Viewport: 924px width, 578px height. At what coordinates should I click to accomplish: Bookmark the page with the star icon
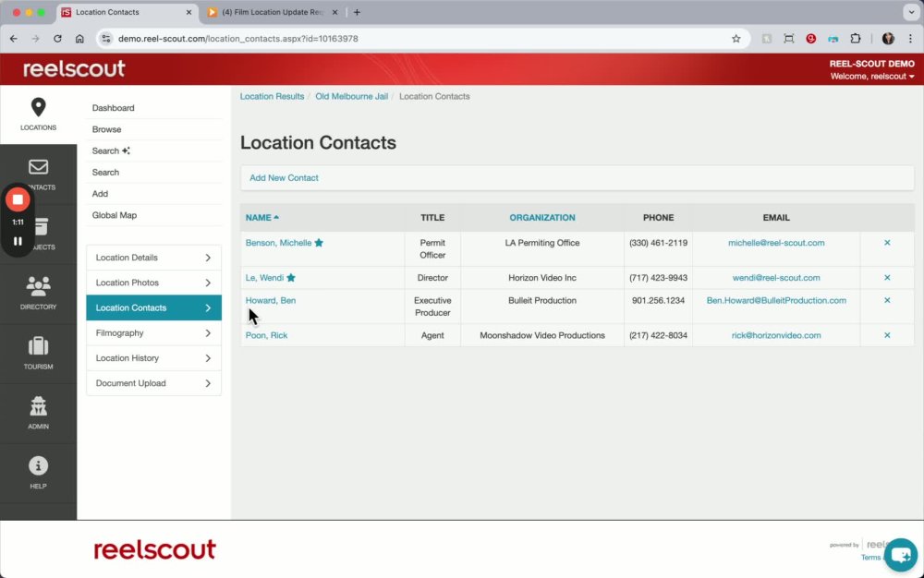click(x=736, y=39)
